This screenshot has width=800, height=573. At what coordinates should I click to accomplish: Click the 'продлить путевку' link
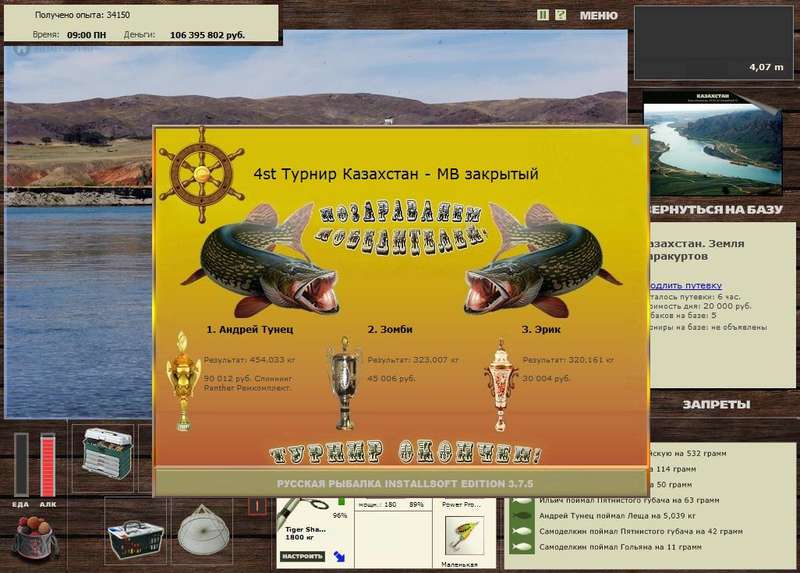pos(685,285)
